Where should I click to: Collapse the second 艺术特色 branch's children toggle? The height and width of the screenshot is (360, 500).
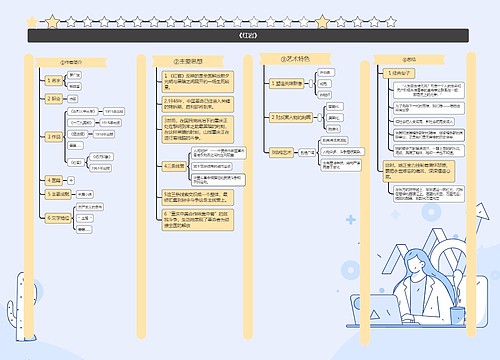coord(319,117)
